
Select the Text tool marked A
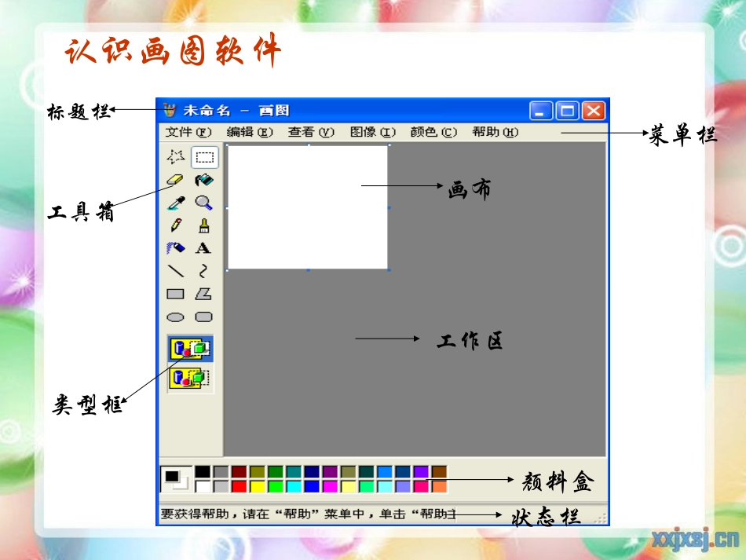[203, 248]
